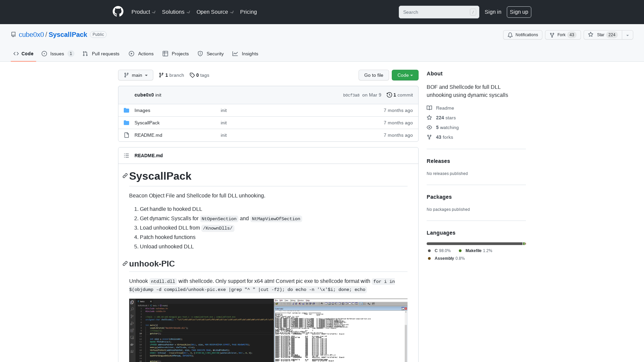Click the commit history clock icon
Viewport: 644px width, 362px height.
[x=389, y=95]
